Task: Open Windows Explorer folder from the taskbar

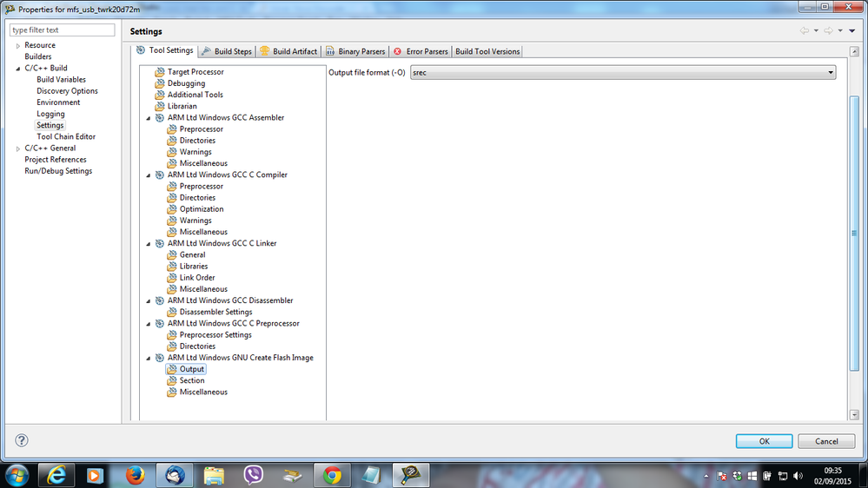Action: (214, 475)
